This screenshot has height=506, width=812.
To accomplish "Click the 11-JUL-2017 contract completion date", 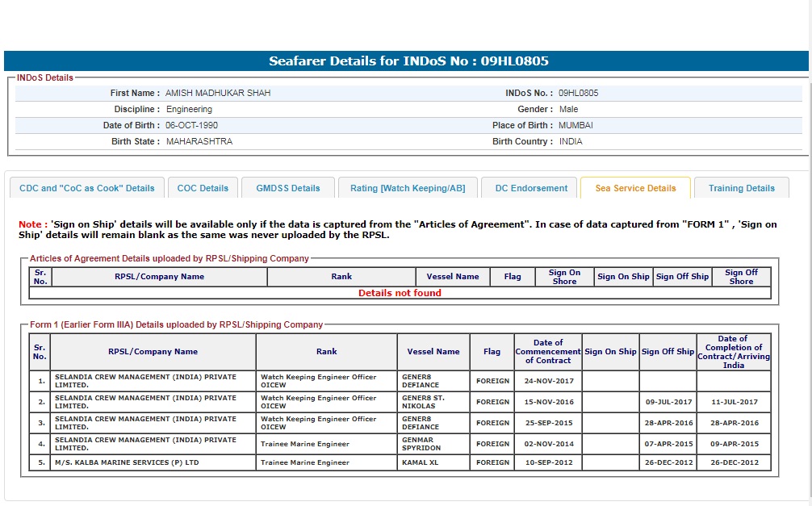I will tap(733, 402).
